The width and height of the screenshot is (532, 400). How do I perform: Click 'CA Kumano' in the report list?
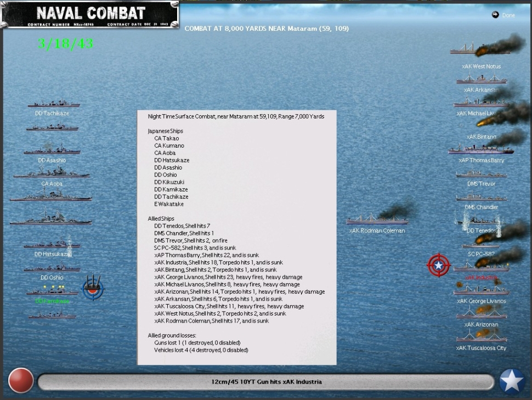point(169,145)
